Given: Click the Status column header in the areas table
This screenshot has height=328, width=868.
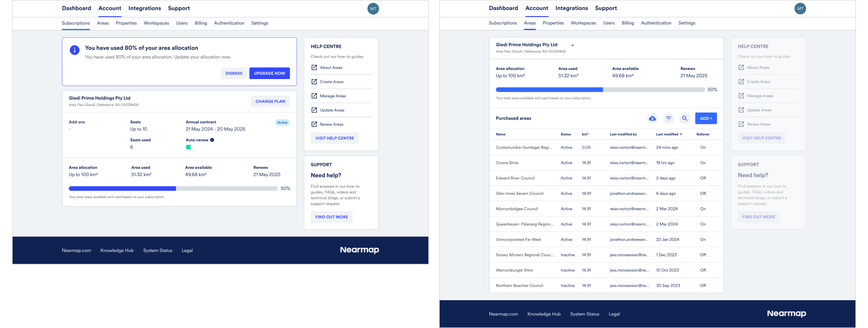Looking at the screenshot, I should click(566, 134).
